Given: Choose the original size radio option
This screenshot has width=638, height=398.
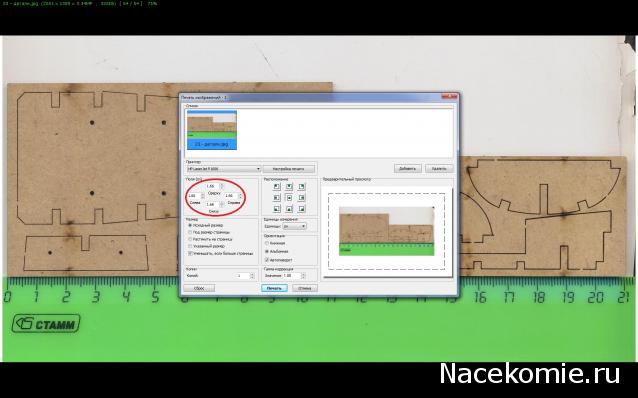Looking at the screenshot, I should tap(190, 225).
